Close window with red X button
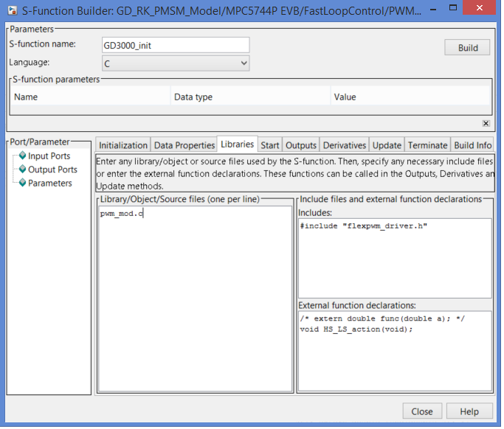Image resolution: width=504 pixels, height=429 pixels. (x=479, y=7)
